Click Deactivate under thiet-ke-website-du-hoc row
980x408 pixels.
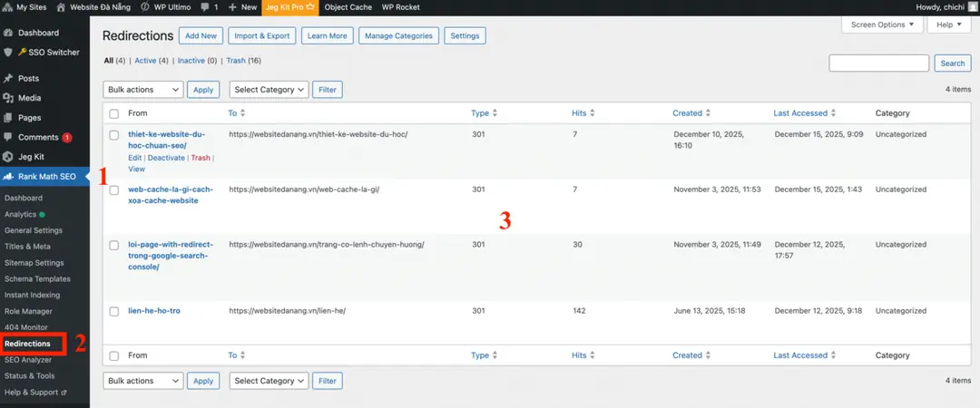166,158
